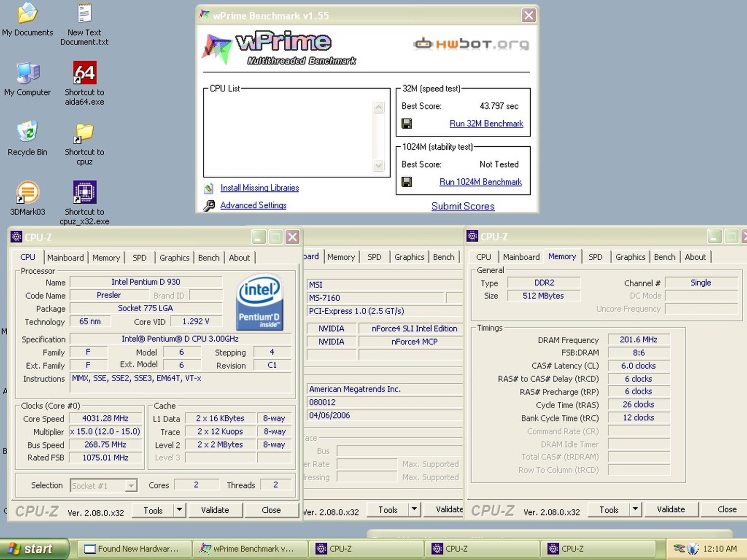
Task: Click the wPrime logo graphic
Action: coord(279,48)
